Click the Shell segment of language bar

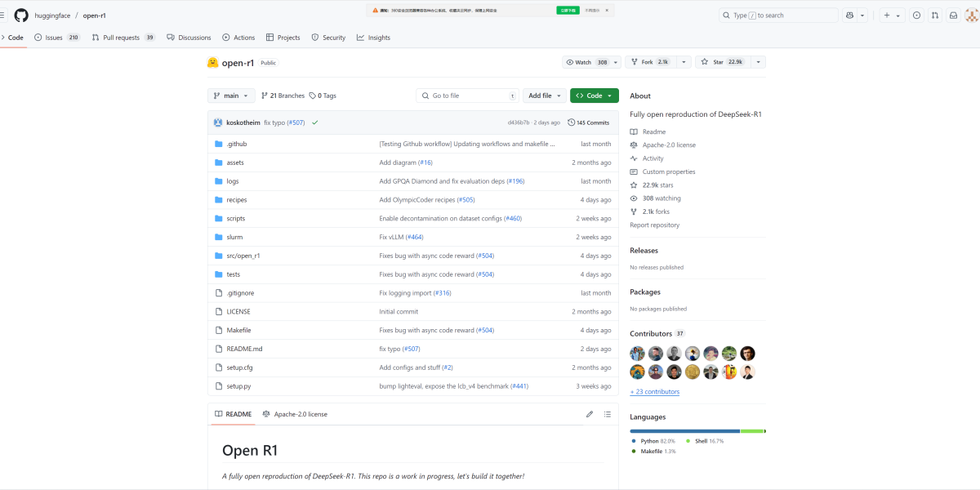click(752, 430)
